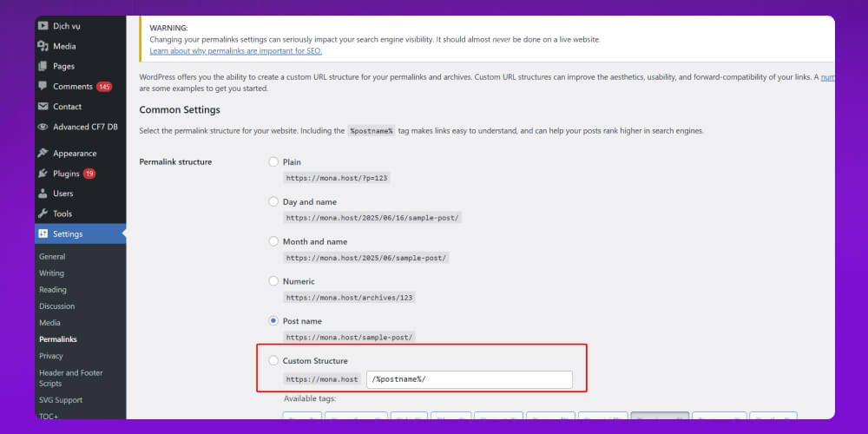868x434 pixels.
Task: Go to General settings submenu
Action: 52,256
